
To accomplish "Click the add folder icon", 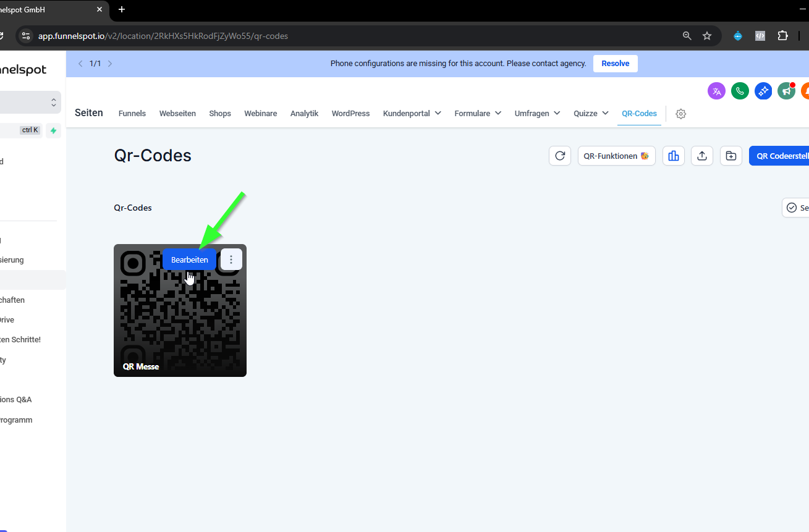I will point(731,156).
